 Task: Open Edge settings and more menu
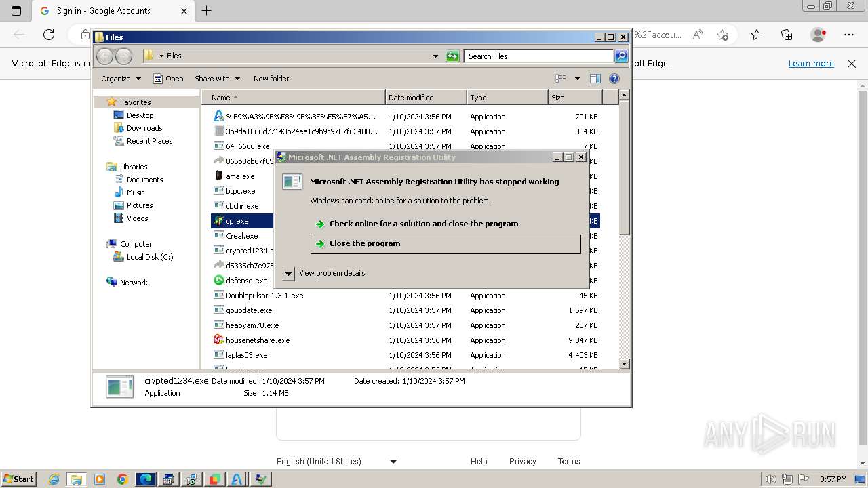849,35
